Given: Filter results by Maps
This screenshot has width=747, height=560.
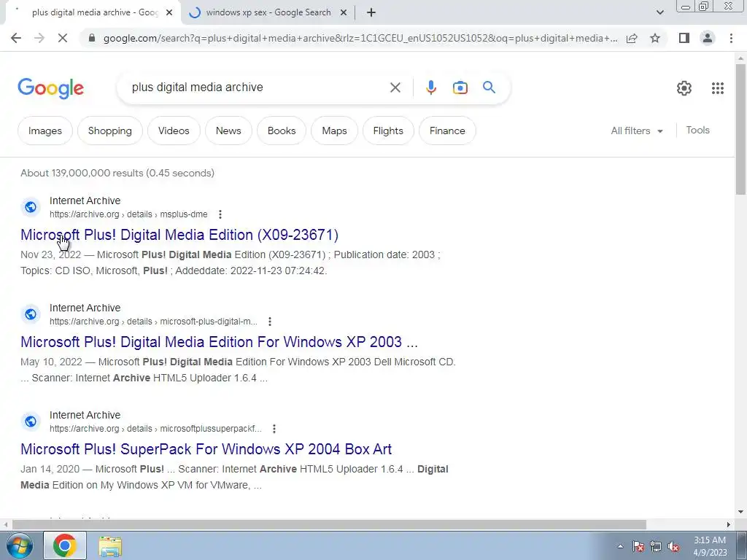Looking at the screenshot, I should coord(334,131).
